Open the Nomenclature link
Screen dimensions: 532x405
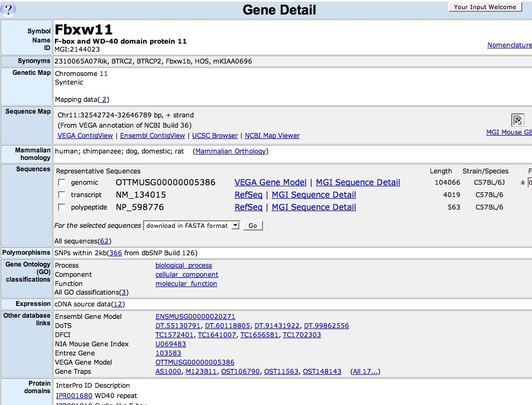click(509, 45)
